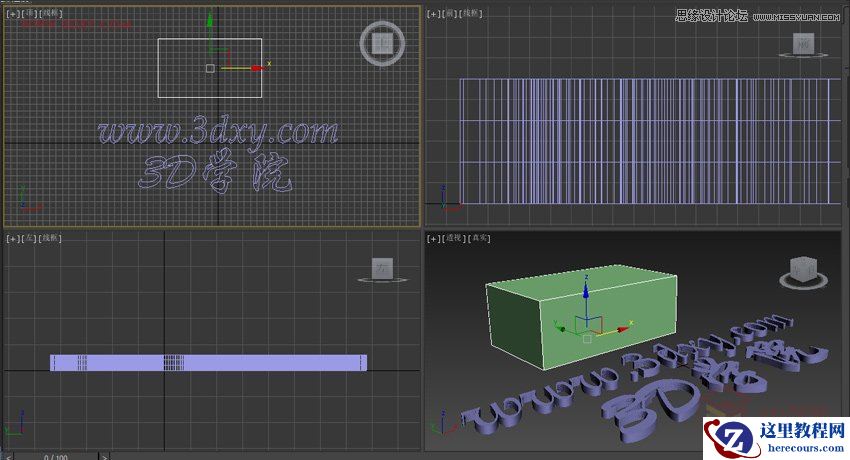Screen dimensions: 850x460
Task: Open the 左 view label menu
Action: (29, 238)
